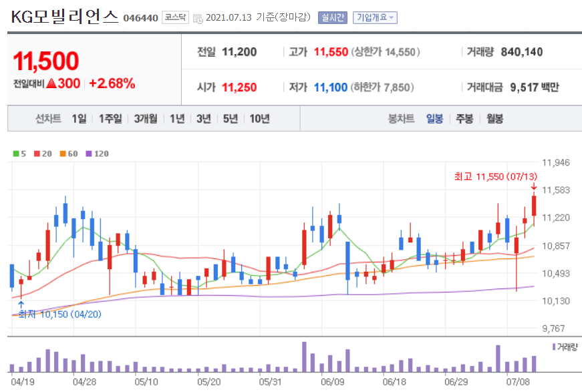Click the stock code 046440

coord(141,18)
